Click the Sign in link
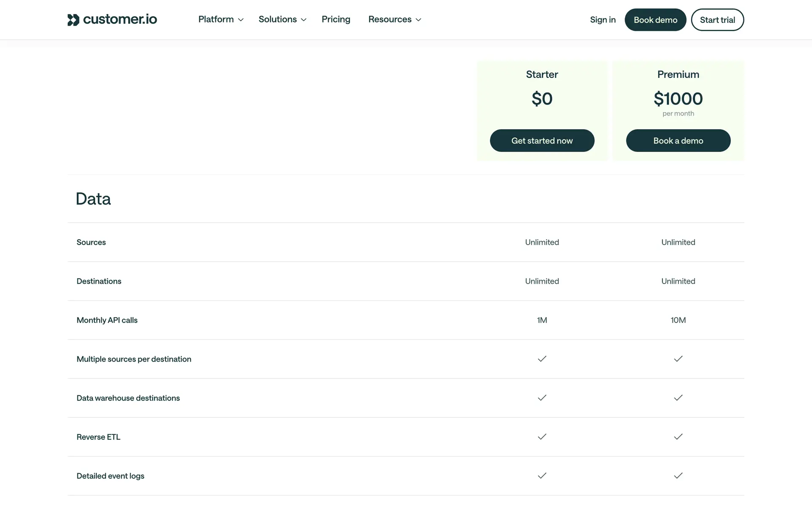812x508 pixels. tap(603, 20)
